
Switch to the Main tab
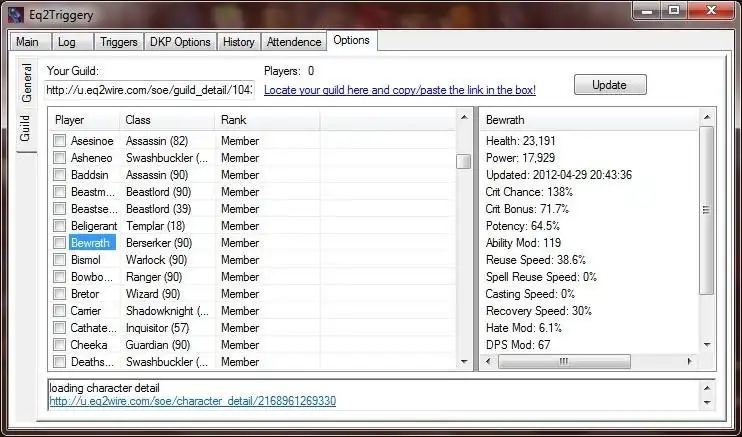pos(30,42)
